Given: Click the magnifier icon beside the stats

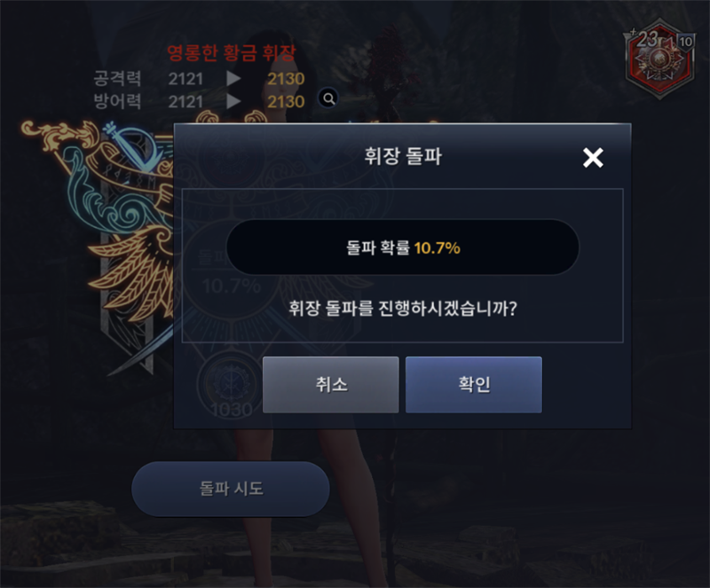Looking at the screenshot, I should tap(328, 98).
